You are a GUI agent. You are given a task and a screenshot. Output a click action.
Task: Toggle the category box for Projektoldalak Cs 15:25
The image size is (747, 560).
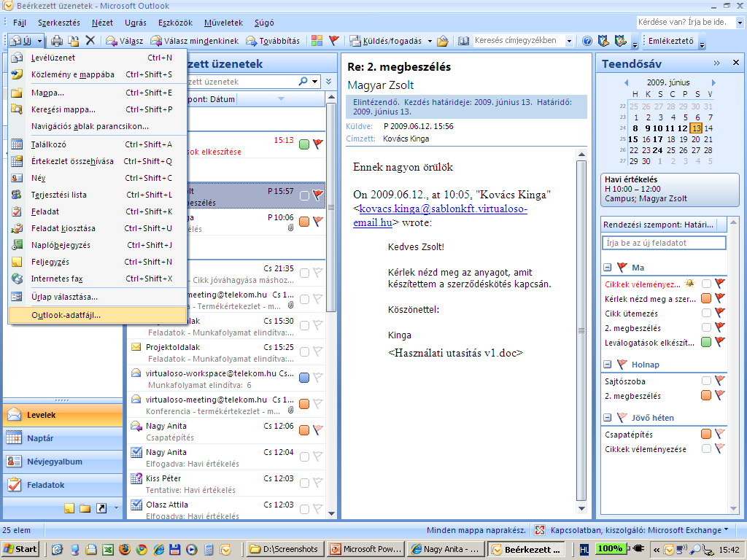304,351
